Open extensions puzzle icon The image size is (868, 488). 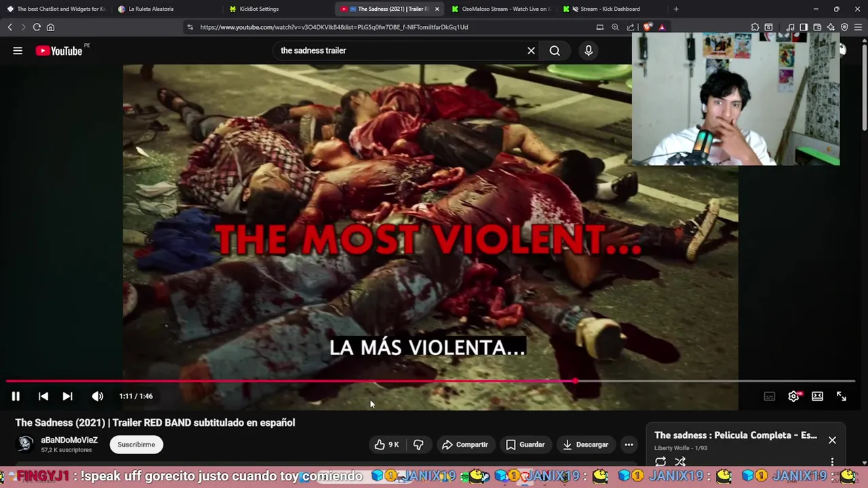coord(755,27)
